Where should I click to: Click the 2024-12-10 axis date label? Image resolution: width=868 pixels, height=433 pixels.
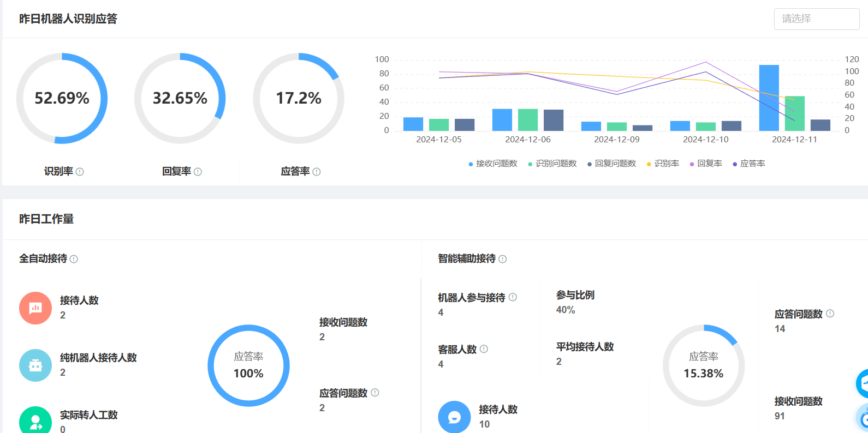coord(706,140)
